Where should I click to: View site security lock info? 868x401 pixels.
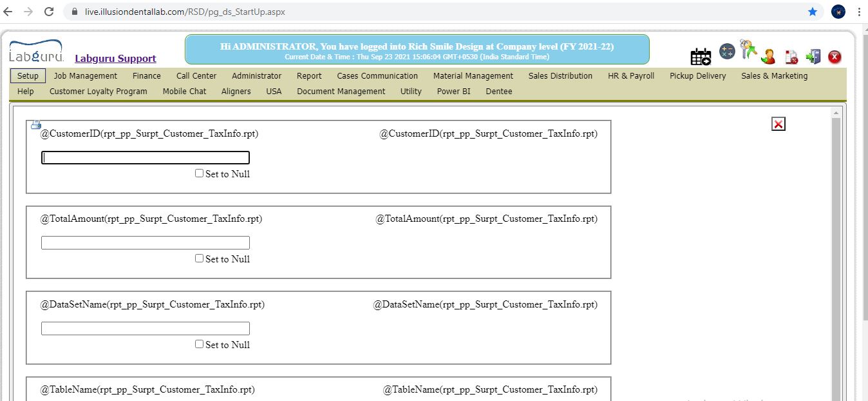[x=75, y=12]
